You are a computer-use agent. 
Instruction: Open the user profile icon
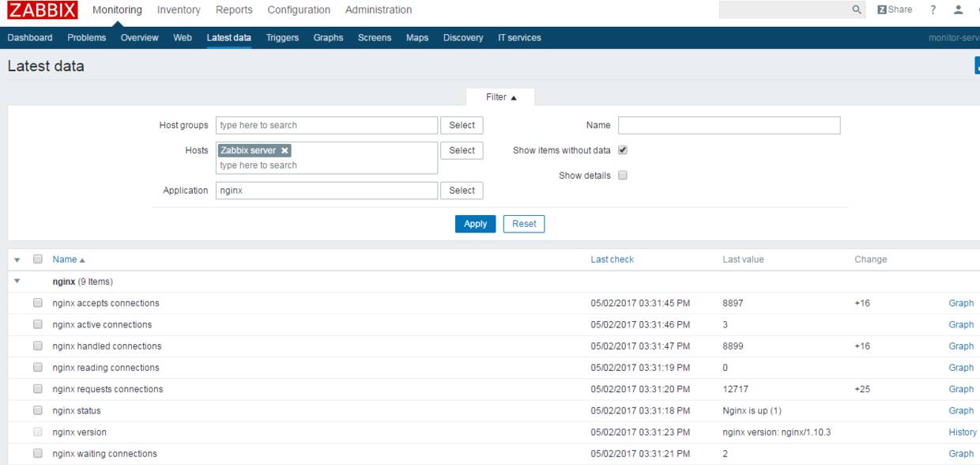coord(959,10)
